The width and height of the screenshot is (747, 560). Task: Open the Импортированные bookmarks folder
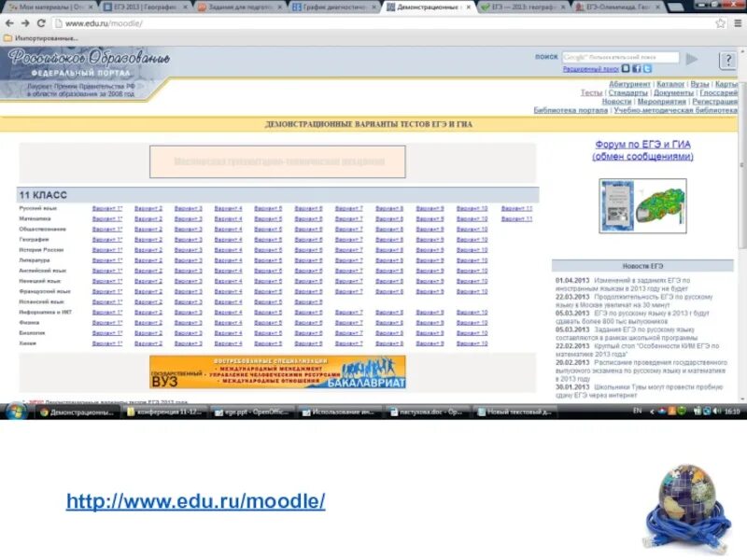(41, 38)
